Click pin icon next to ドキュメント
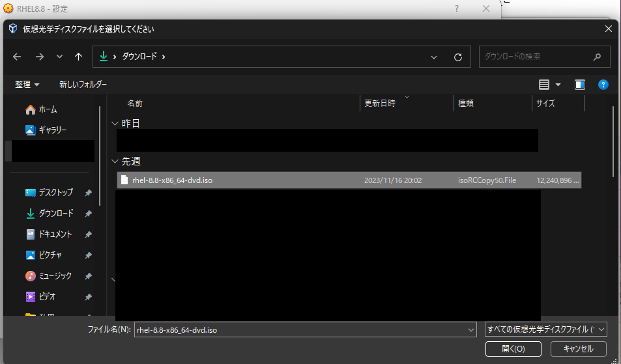The image size is (621, 364). click(89, 234)
